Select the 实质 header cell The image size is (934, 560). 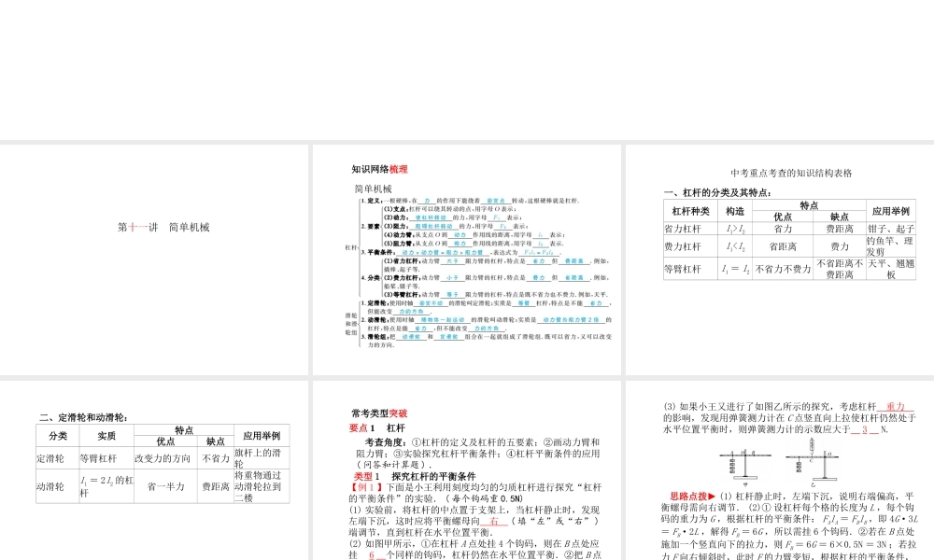point(106,436)
